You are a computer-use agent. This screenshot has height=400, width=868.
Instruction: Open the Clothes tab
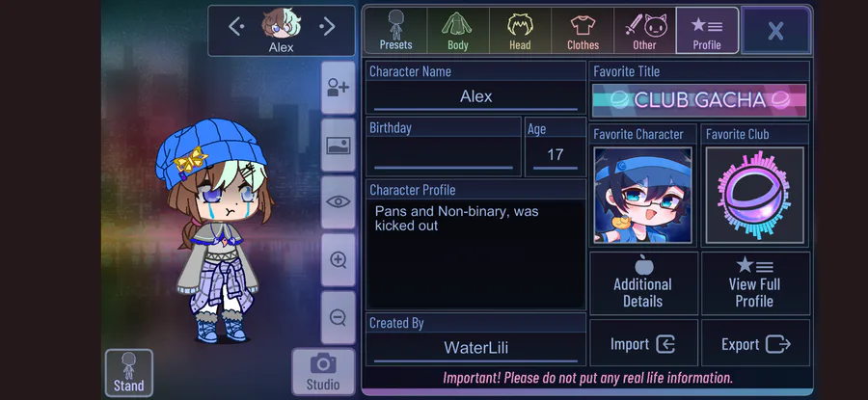(583, 31)
